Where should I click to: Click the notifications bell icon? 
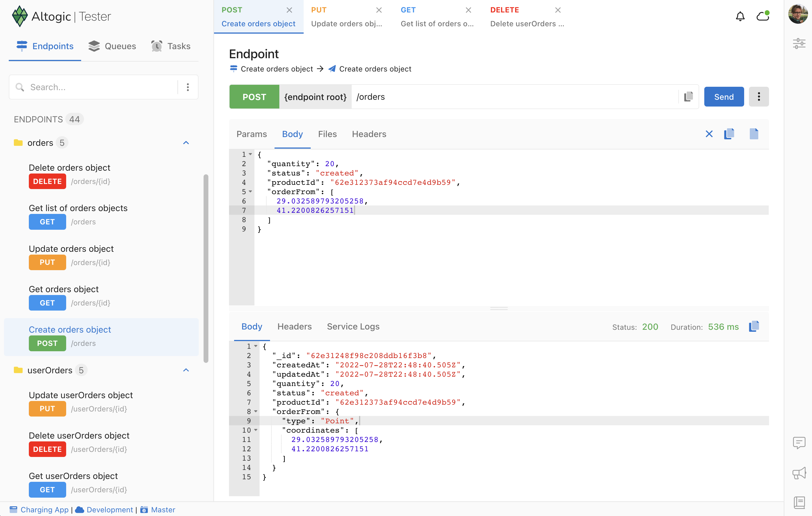point(740,16)
